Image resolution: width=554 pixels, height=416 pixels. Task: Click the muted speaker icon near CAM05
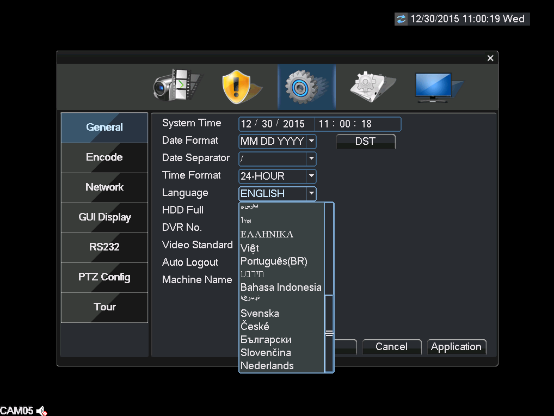(x=42, y=411)
